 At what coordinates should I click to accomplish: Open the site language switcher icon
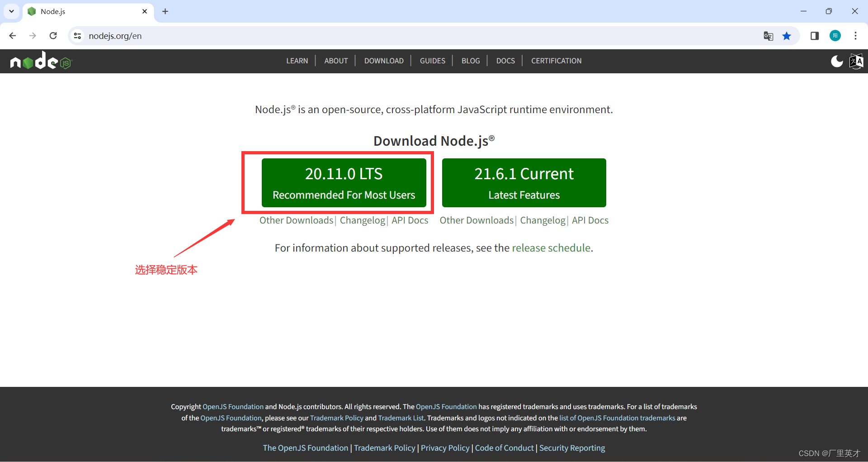pyautogui.click(x=856, y=61)
